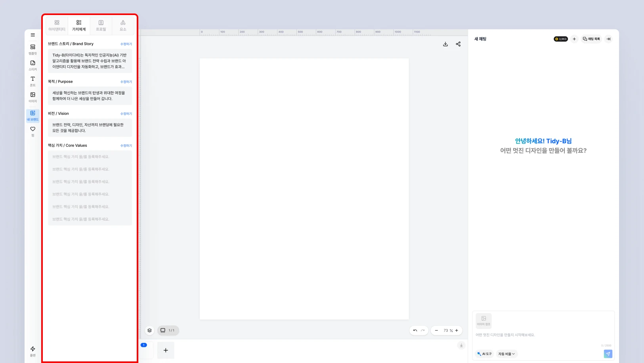Viewport: 644px width, 363px height.
Task: Click 수정하기 next to Brand Story
Action: pyautogui.click(x=126, y=44)
